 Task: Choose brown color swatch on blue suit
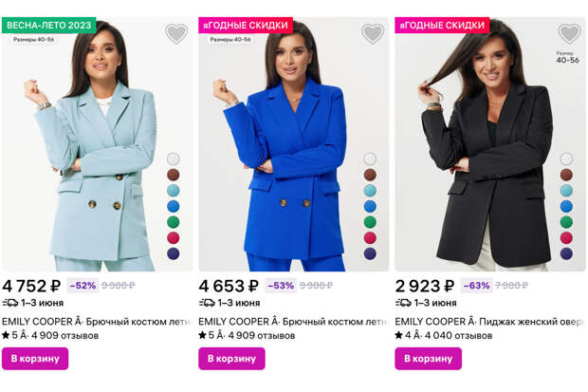click(370, 175)
